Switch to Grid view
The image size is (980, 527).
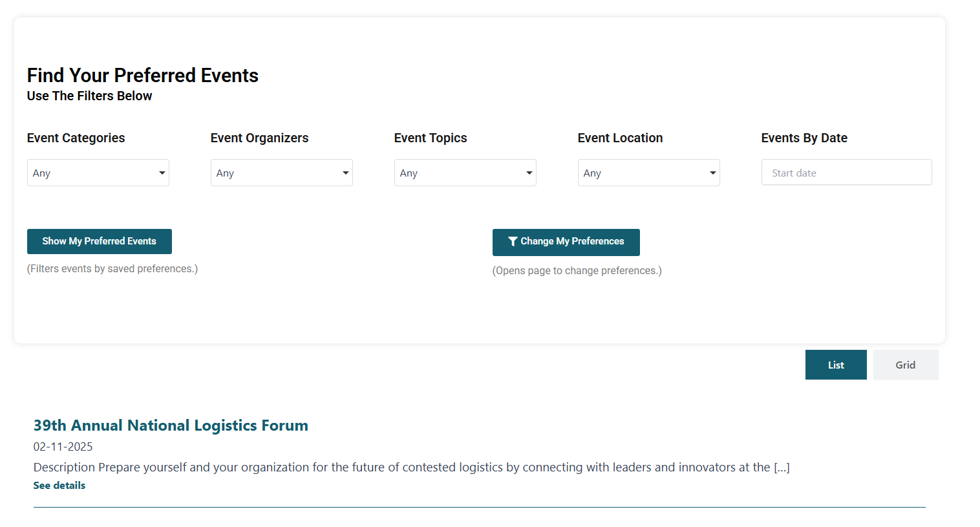(905, 365)
